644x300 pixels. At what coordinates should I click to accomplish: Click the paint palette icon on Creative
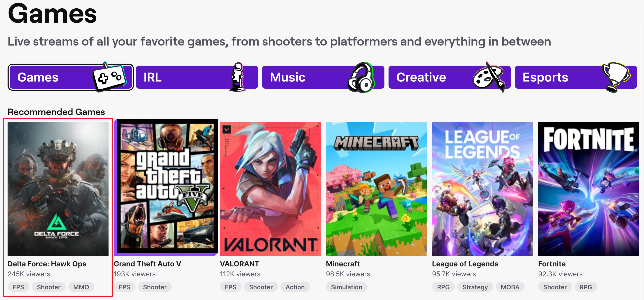pyautogui.click(x=489, y=77)
